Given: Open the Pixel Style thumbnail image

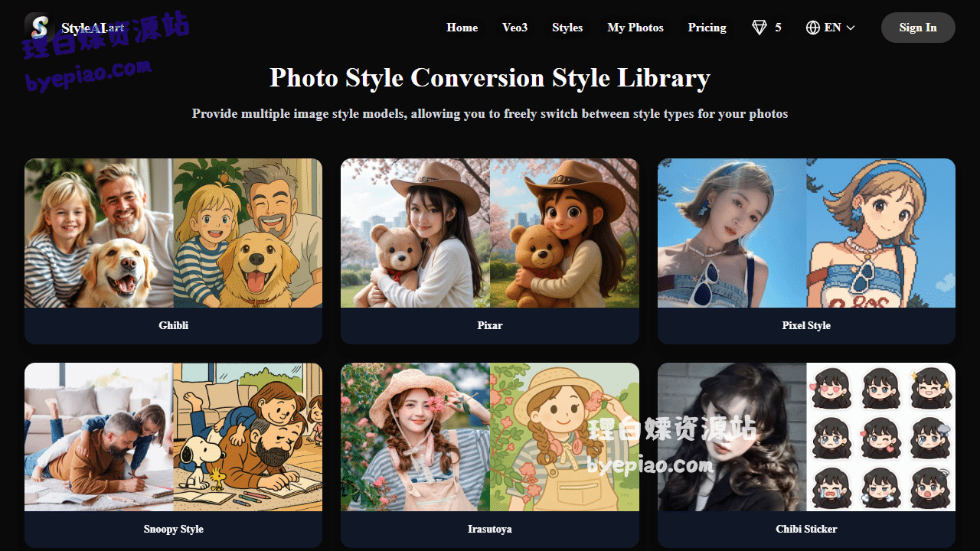Looking at the screenshot, I should pyautogui.click(x=806, y=233).
